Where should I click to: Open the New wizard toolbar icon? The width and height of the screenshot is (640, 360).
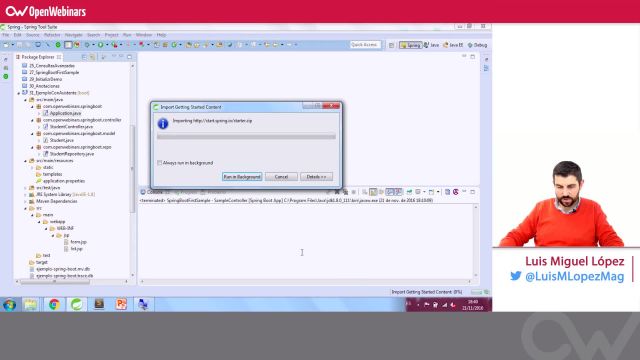(x=6, y=45)
